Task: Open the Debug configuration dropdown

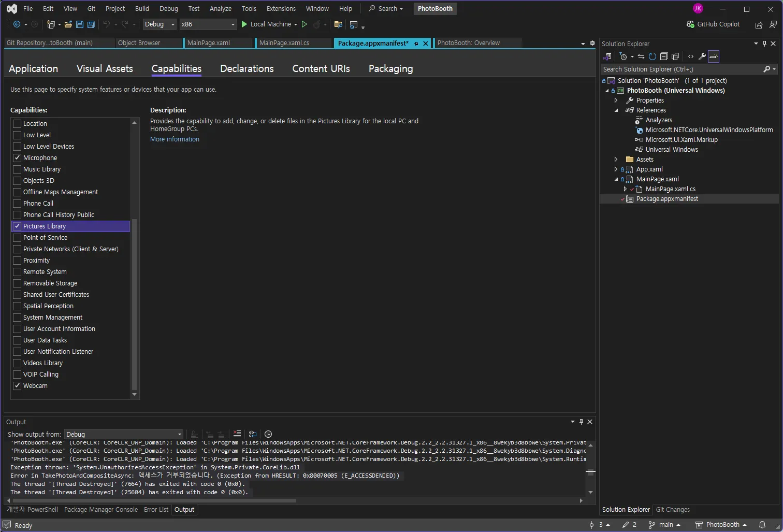Action: 160,24
